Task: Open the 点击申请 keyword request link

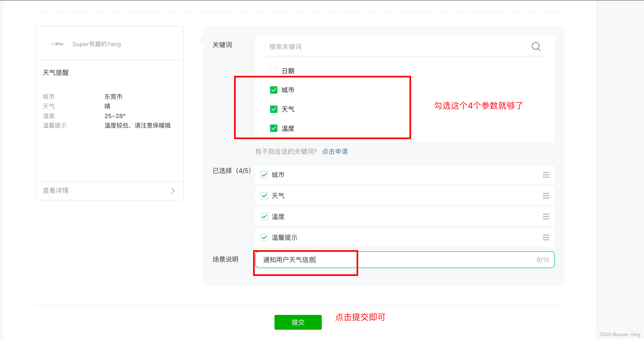Action: click(x=335, y=152)
